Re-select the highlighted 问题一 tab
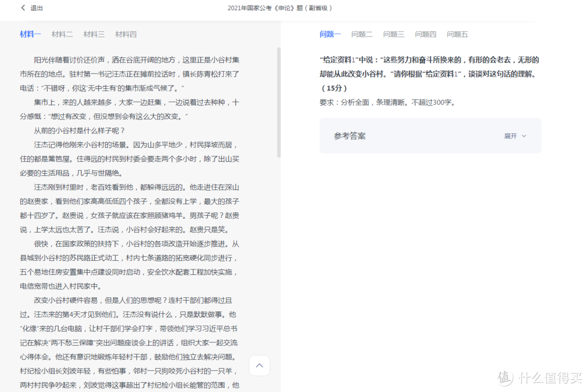The height and width of the screenshot is (392, 588). [330, 34]
